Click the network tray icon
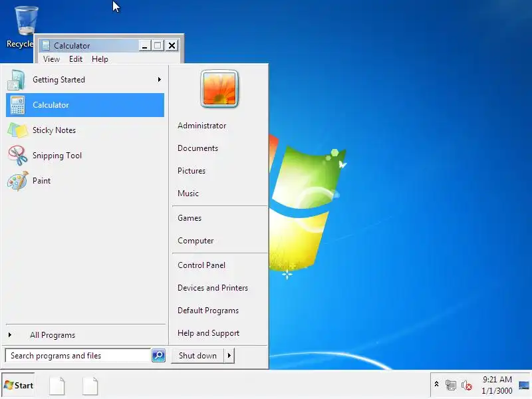 pos(451,385)
